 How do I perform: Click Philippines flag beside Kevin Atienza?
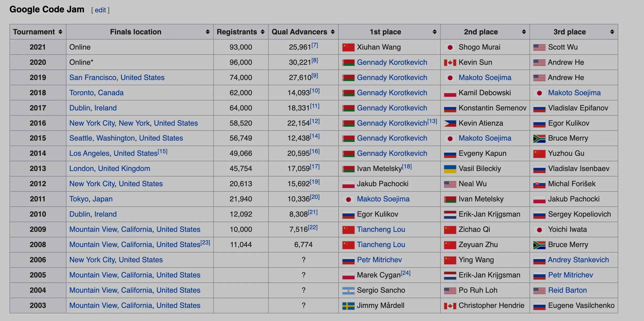pyautogui.click(x=450, y=124)
